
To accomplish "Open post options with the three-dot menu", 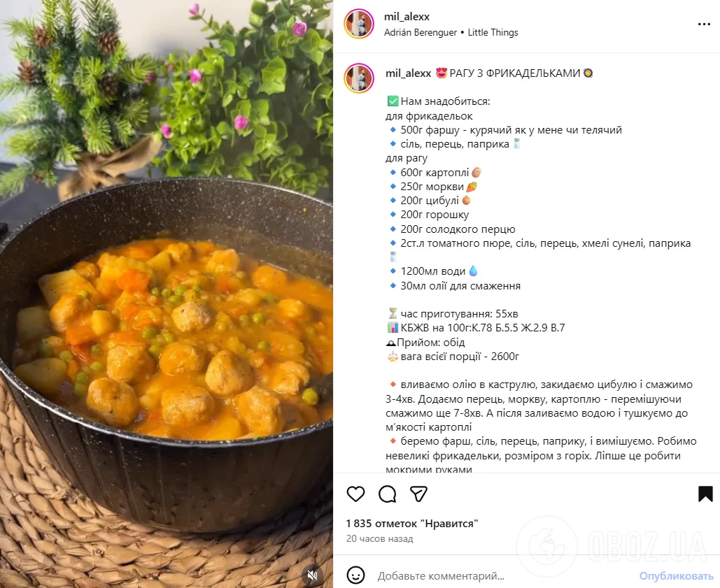I will click(x=703, y=23).
